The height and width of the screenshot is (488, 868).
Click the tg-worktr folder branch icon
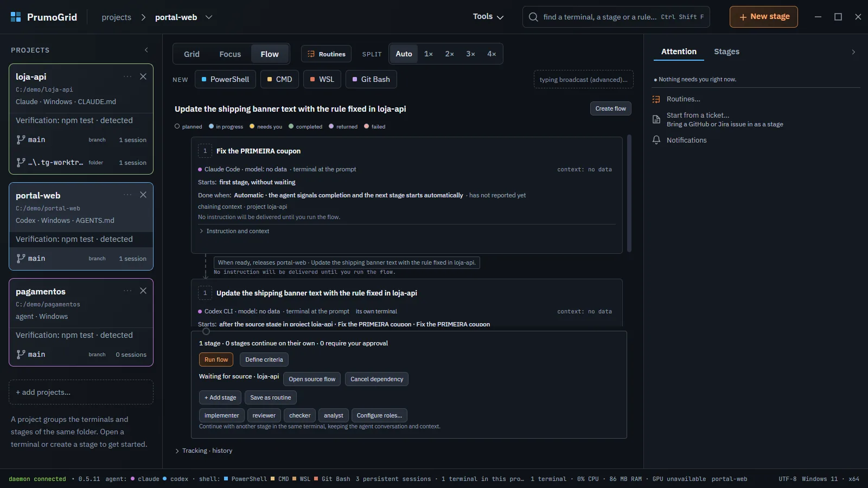21,162
